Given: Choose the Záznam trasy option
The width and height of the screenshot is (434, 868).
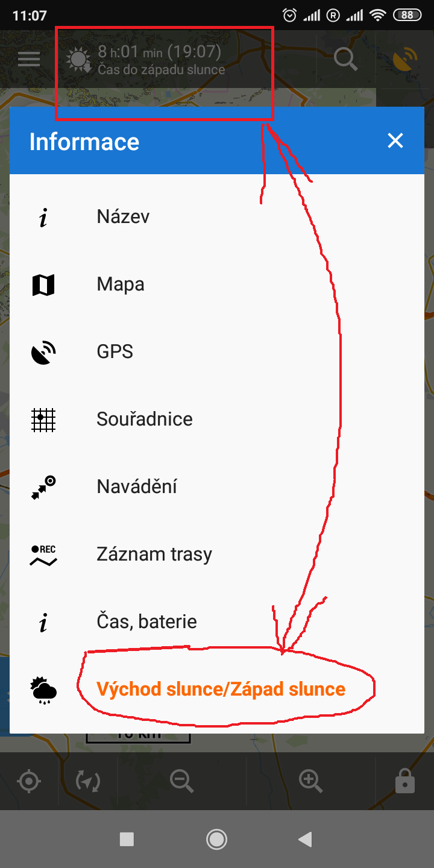Looking at the screenshot, I should (154, 555).
